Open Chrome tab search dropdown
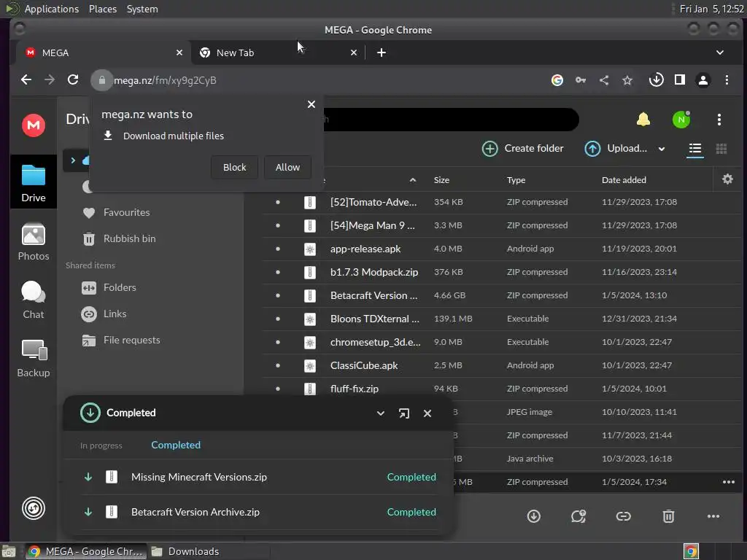This screenshot has width=747, height=560. (720, 52)
